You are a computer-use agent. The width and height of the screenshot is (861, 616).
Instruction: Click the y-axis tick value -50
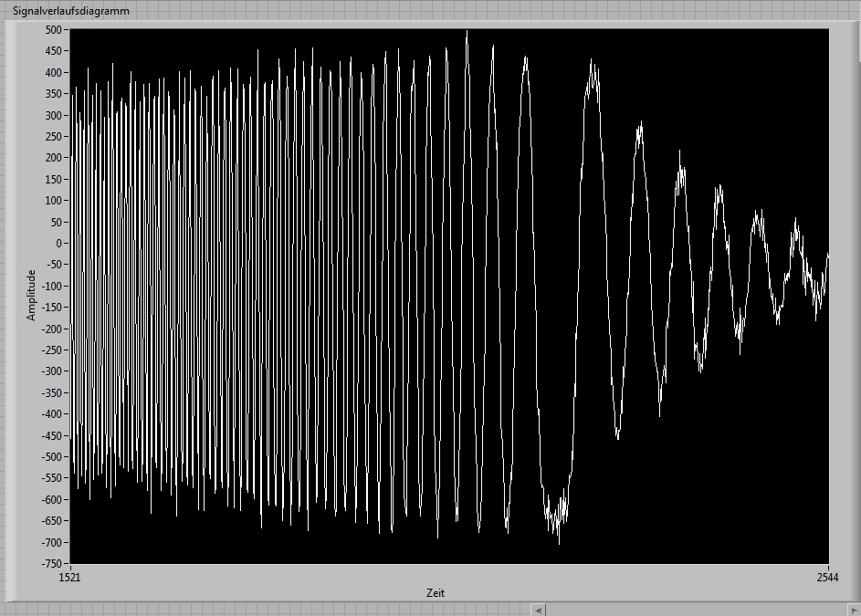[54, 265]
